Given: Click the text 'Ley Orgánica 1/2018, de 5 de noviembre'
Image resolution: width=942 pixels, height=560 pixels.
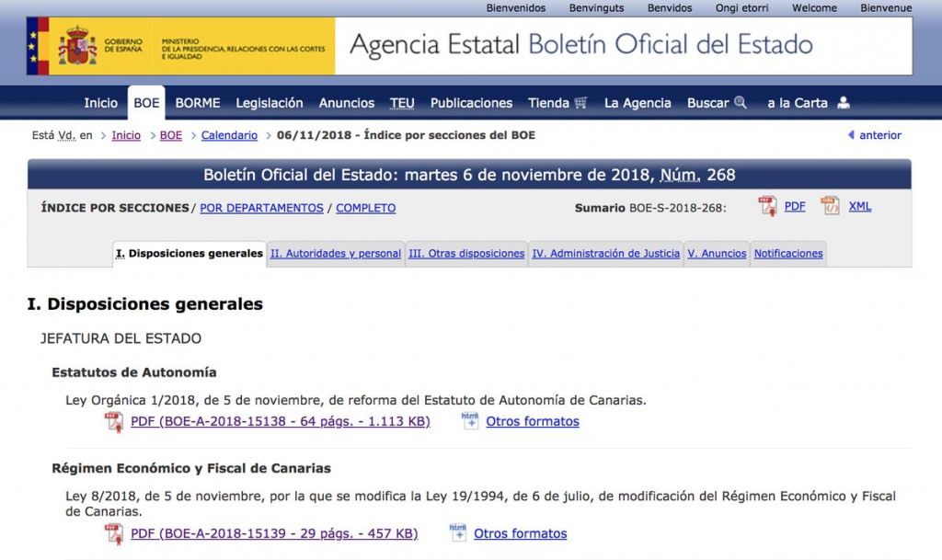Looking at the screenshot, I should 192,400.
